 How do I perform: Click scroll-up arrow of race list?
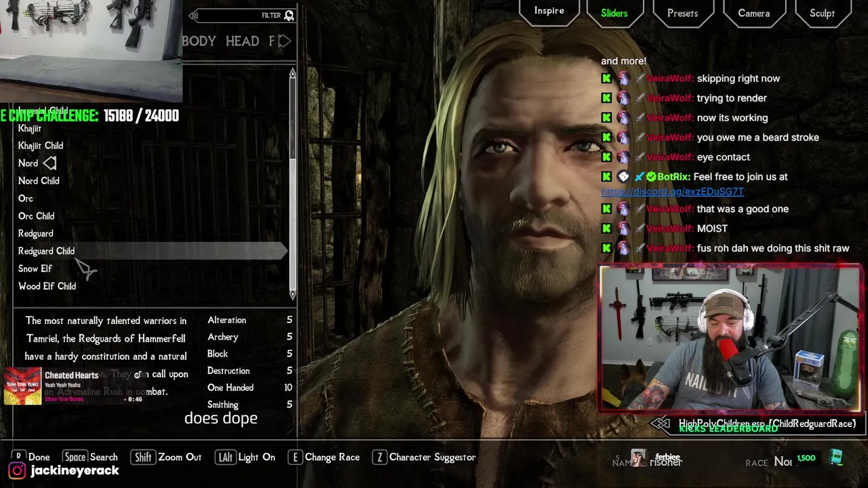292,74
